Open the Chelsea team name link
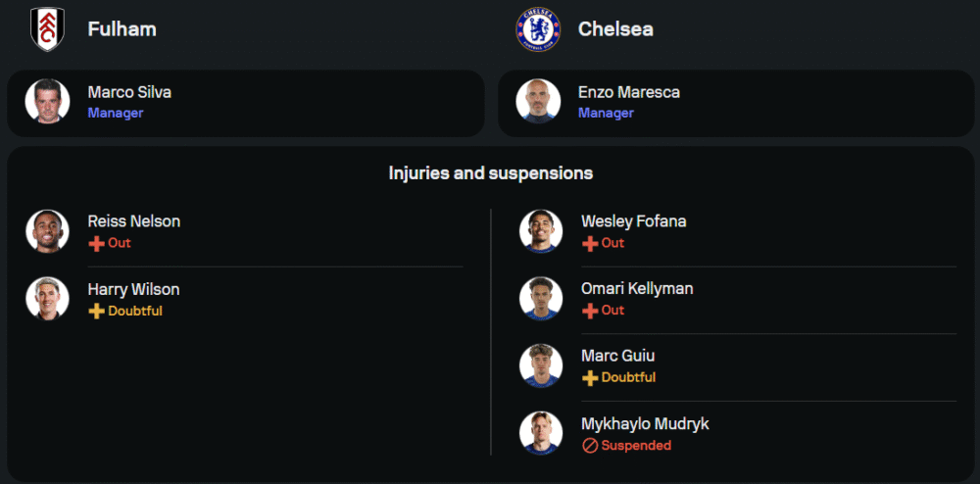Image resolution: width=980 pixels, height=484 pixels. pyautogui.click(x=615, y=29)
